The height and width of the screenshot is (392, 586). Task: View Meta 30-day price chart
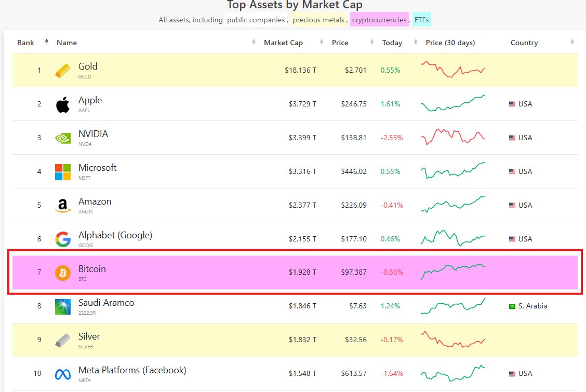453,373
